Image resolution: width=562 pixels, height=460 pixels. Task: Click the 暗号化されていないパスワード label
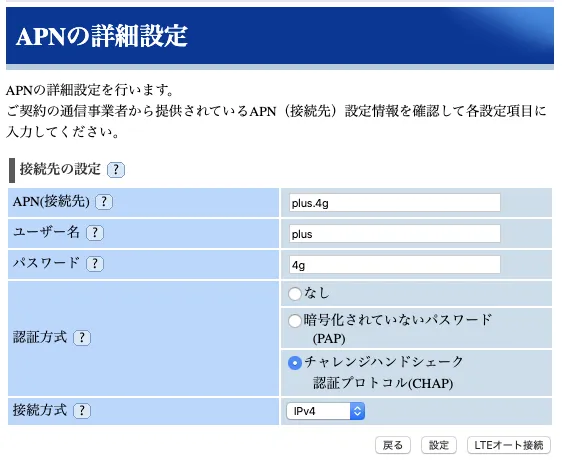pos(397,320)
